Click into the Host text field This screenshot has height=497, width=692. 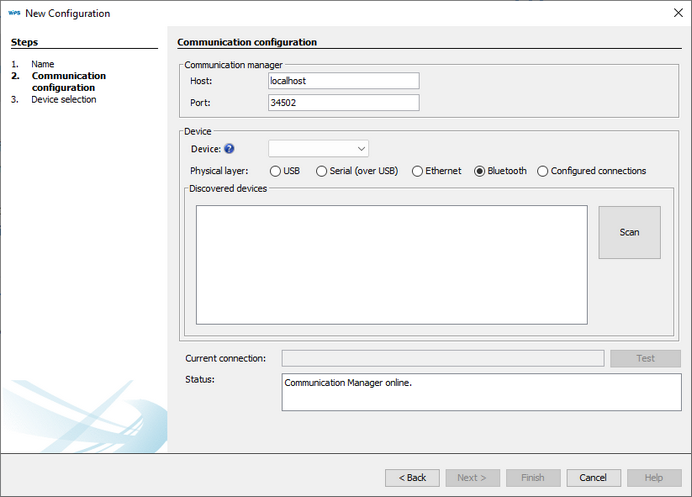click(342, 81)
